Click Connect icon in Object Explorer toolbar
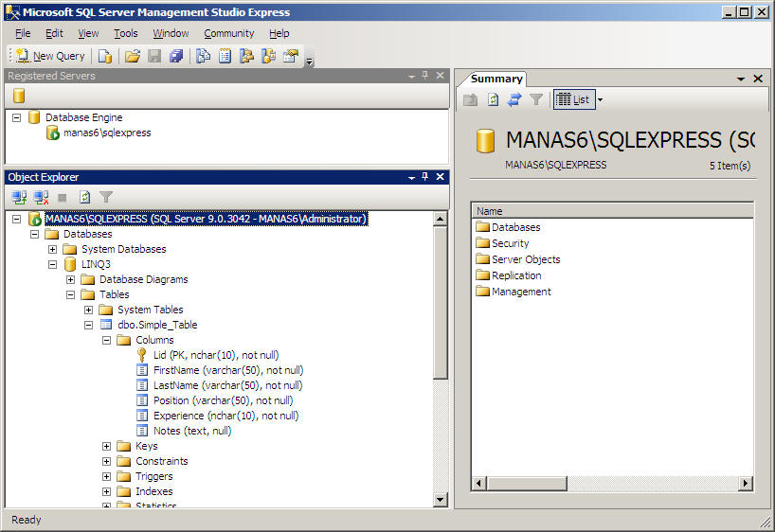This screenshot has height=532, width=775. (x=19, y=198)
